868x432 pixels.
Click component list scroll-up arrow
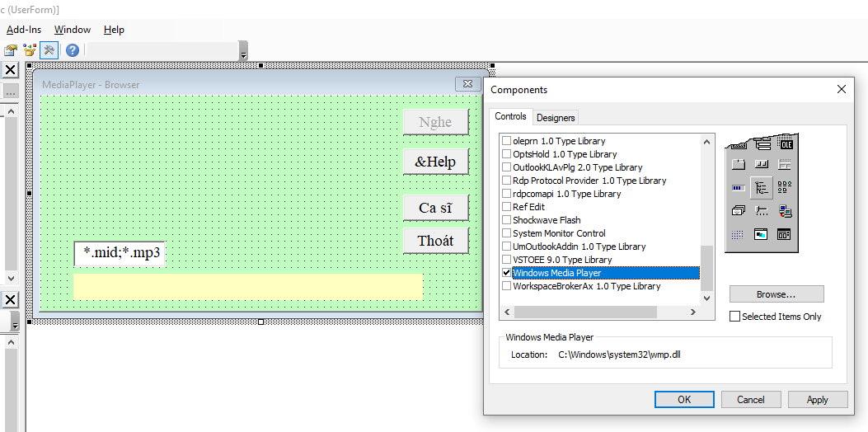[x=706, y=142]
